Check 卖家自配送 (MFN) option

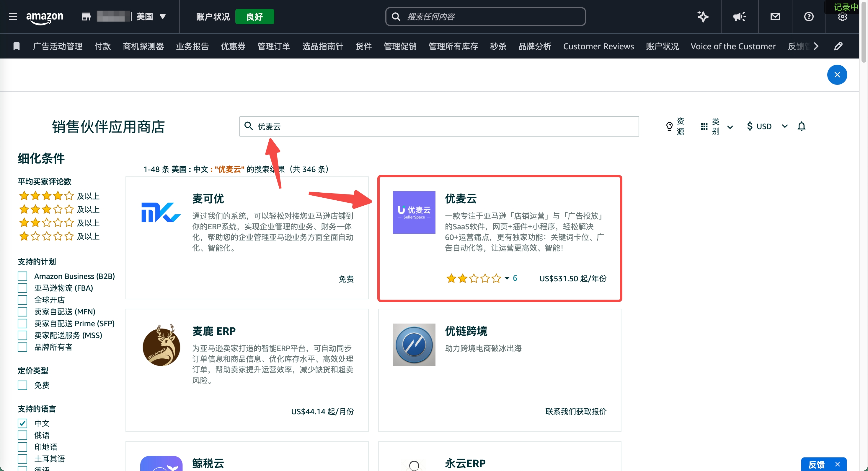point(22,312)
